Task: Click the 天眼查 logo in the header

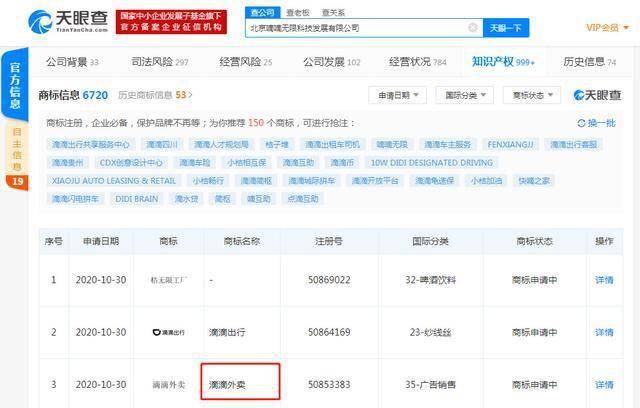Action: pos(68,21)
